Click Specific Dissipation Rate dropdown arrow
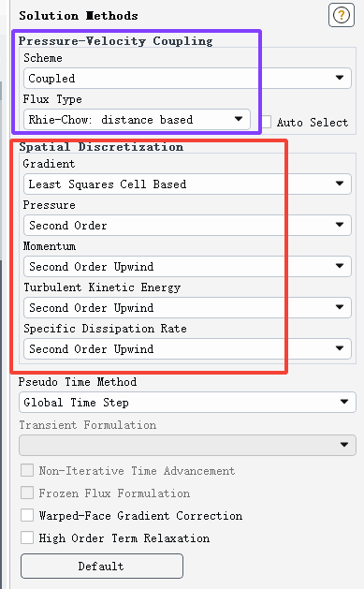Viewport: 364px width, 589px height. coord(340,348)
